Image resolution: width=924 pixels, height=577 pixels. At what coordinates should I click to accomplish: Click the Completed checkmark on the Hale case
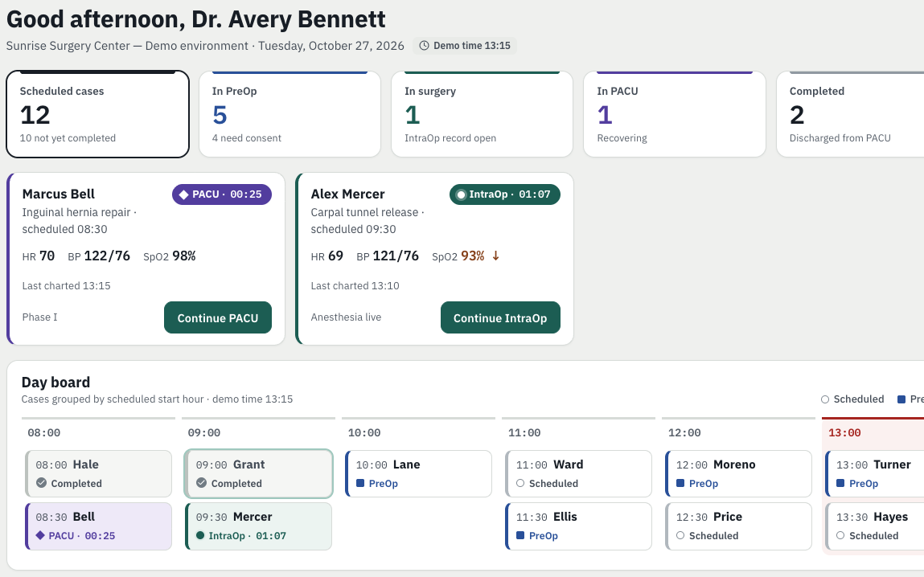pos(41,483)
